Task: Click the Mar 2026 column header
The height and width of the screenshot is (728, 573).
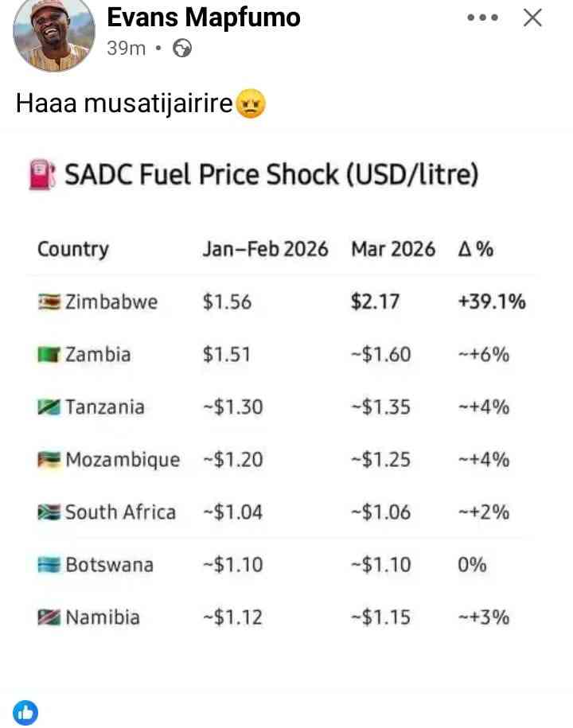Action: click(x=393, y=249)
